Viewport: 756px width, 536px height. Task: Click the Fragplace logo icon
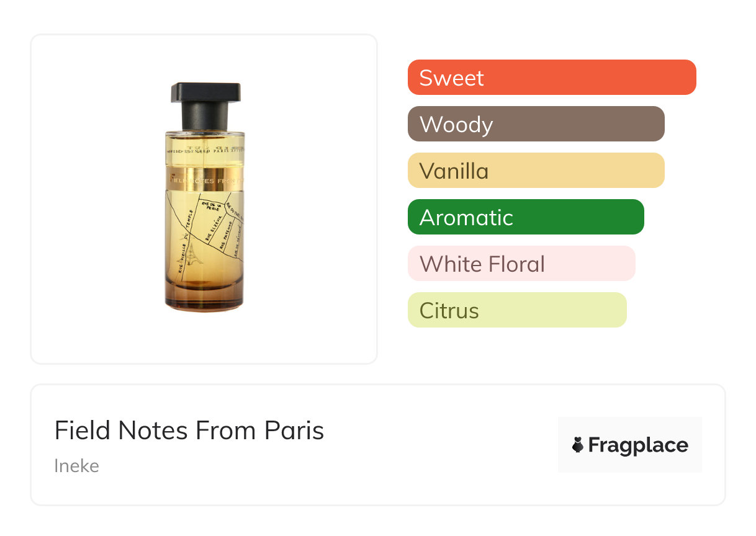point(578,445)
